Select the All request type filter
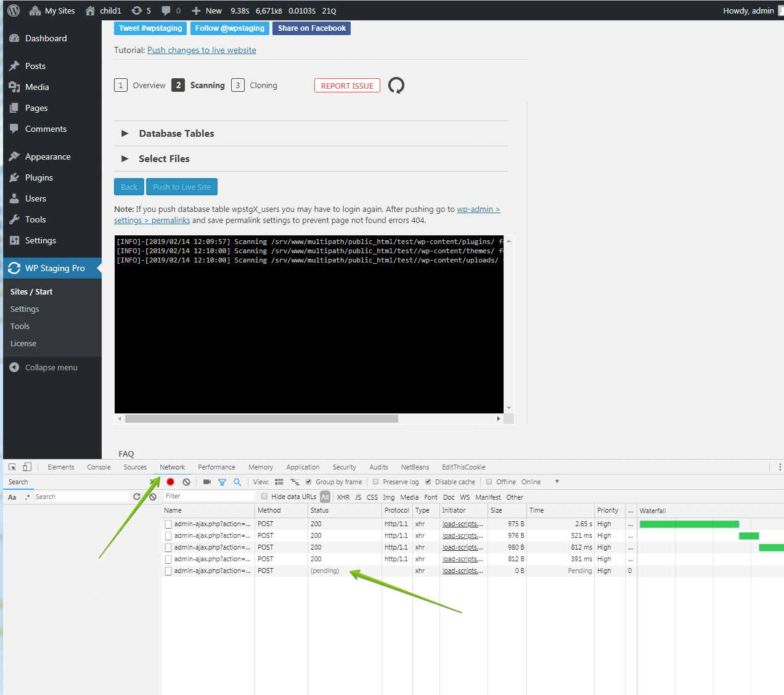This screenshot has height=695, width=784. pyautogui.click(x=325, y=497)
